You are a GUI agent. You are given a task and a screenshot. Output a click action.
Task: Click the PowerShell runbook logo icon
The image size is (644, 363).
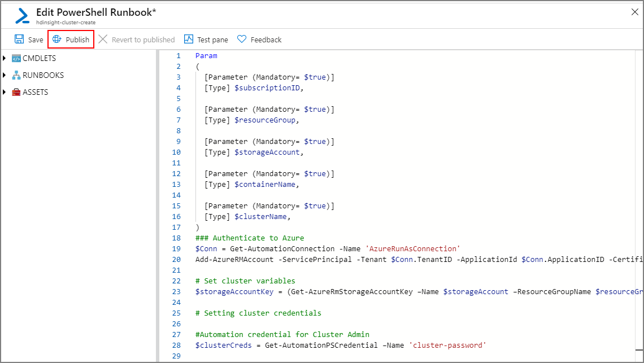[22, 16]
